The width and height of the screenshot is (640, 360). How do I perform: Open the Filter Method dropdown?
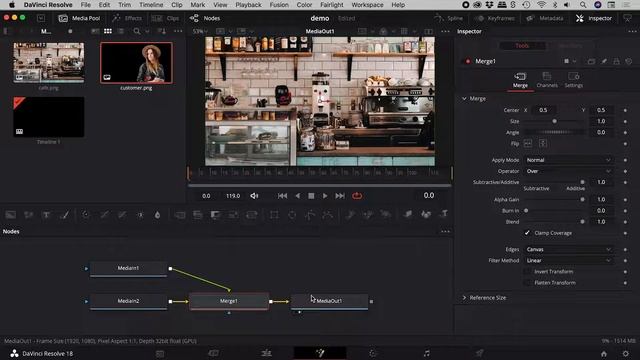[x=568, y=260]
